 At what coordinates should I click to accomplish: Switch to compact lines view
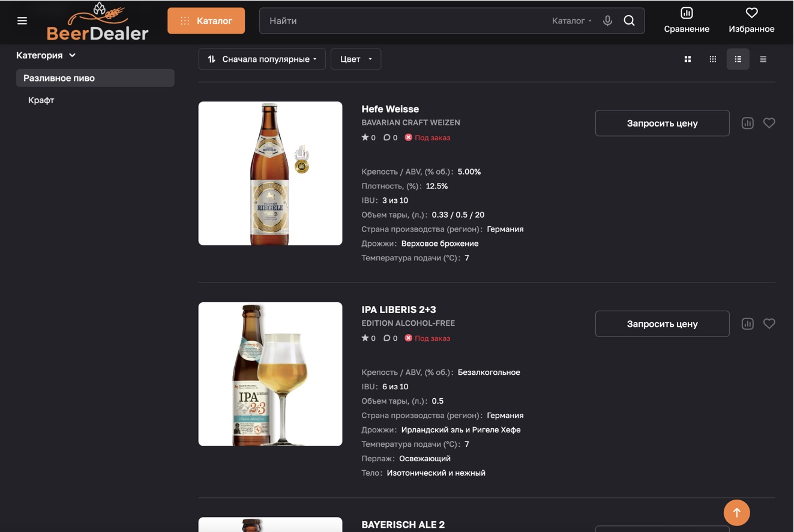pos(763,59)
